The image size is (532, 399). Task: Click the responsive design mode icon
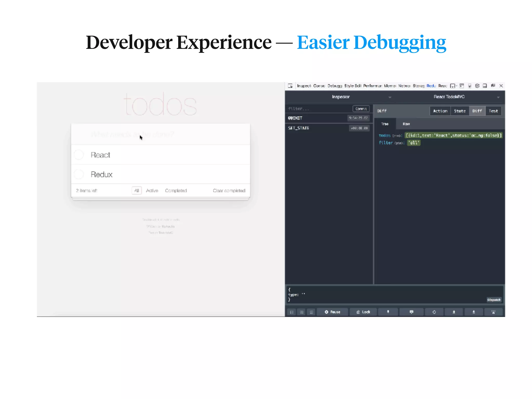tap(470, 86)
